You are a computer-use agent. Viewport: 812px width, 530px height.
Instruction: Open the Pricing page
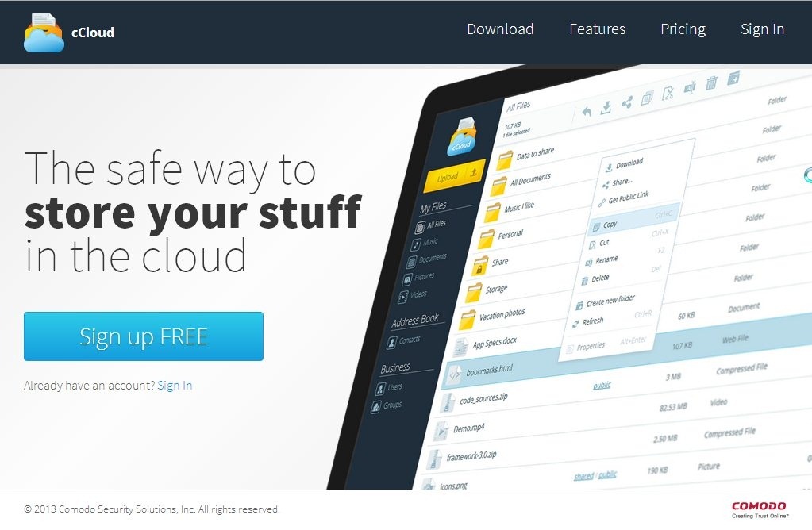(683, 29)
